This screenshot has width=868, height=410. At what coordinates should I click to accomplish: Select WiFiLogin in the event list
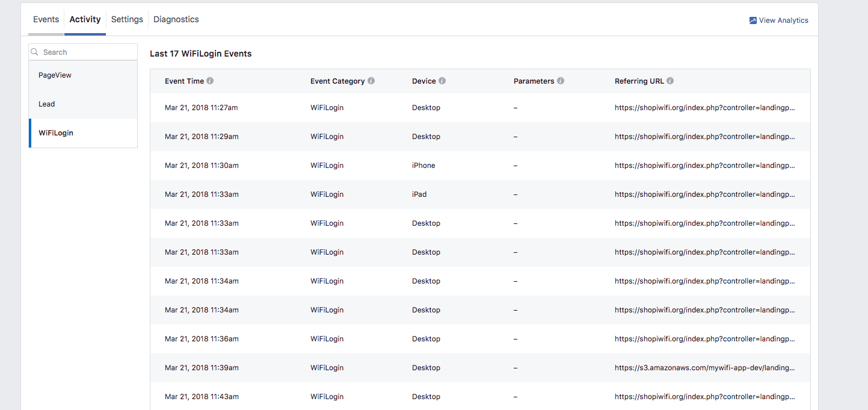click(x=83, y=133)
